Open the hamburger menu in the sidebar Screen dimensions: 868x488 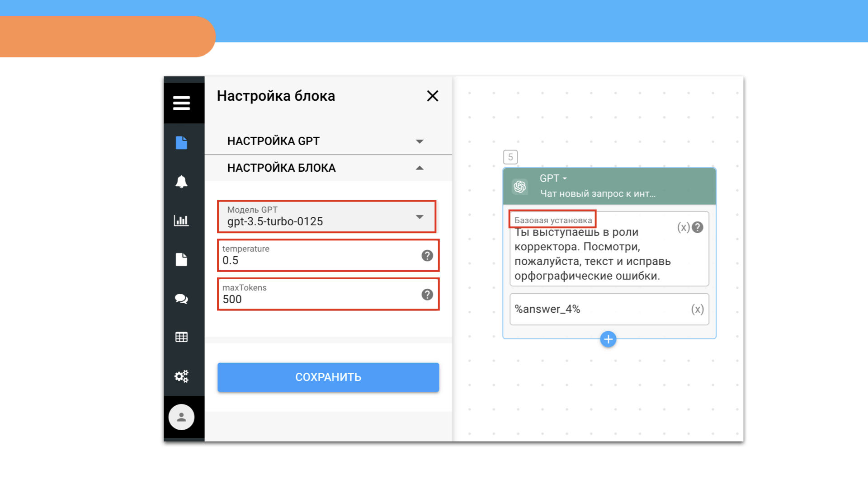coord(181,103)
